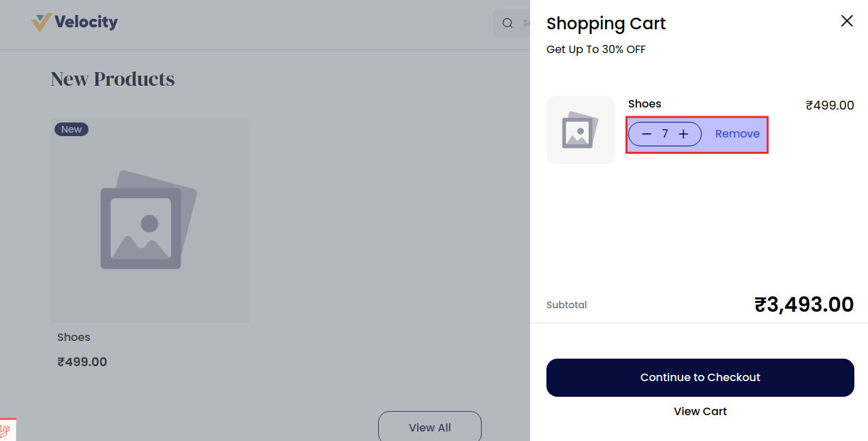Screen dimensions: 868x441
Task: Remove Shoes from the cart
Action: click(737, 134)
